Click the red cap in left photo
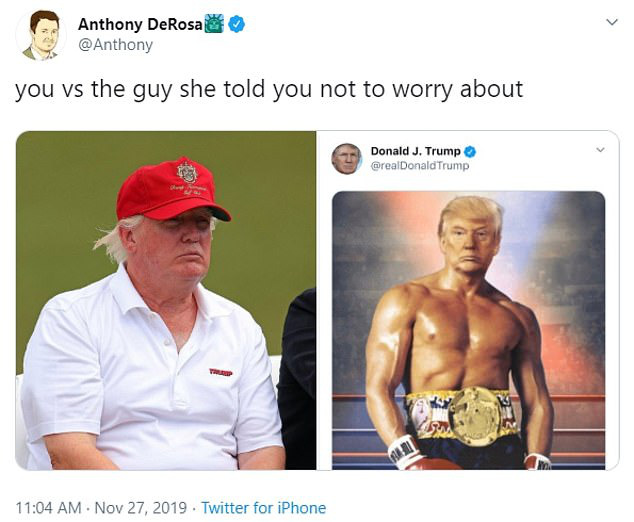 coord(172,189)
